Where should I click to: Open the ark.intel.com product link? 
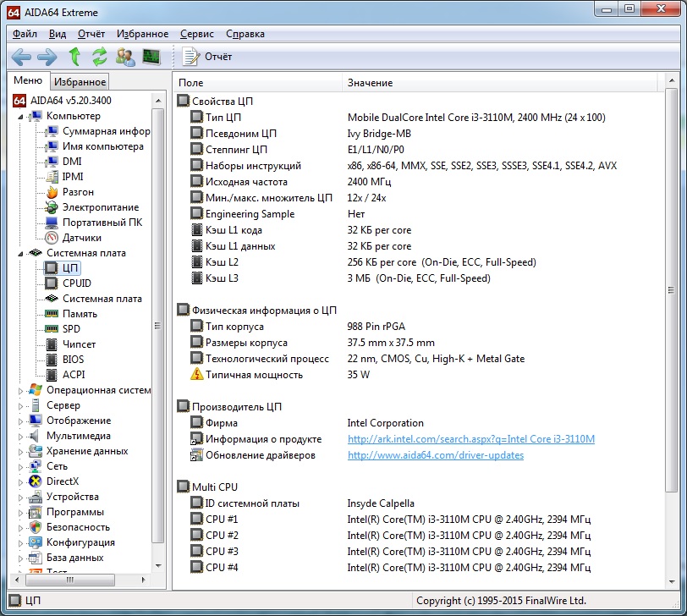(x=471, y=439)
